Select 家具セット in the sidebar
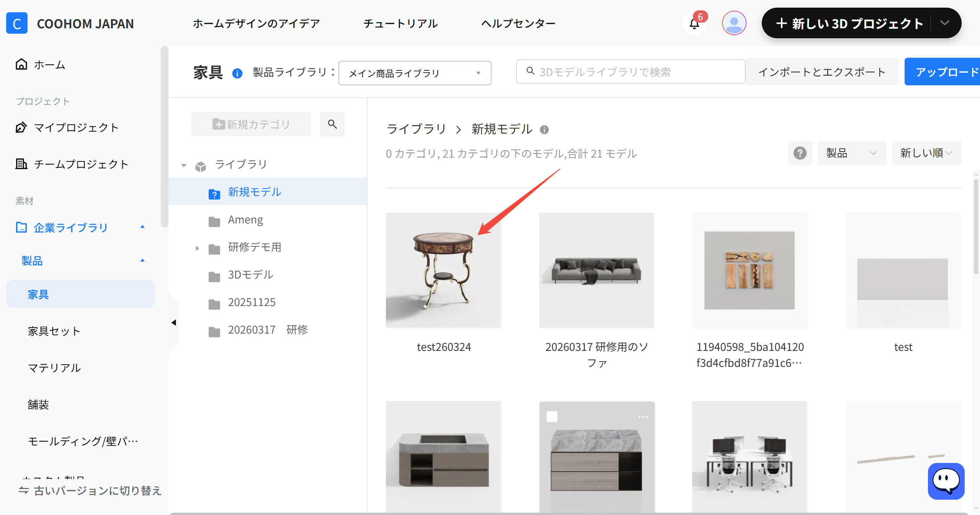Image resolution: width=980 pixels, height=515 pixels. coord(54,331)
